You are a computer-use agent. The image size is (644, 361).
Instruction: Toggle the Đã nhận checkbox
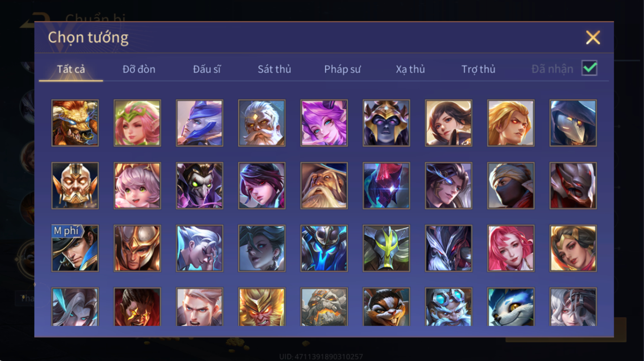tap(589, 68)
